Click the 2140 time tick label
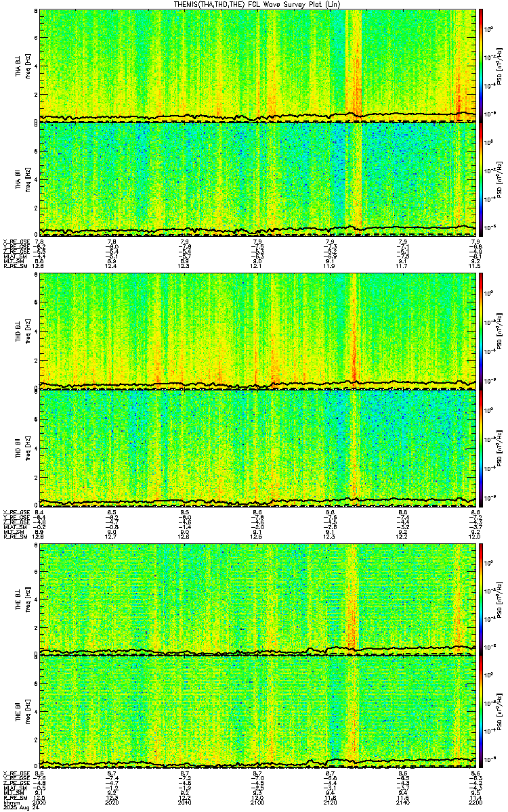 tap(404, 803)
